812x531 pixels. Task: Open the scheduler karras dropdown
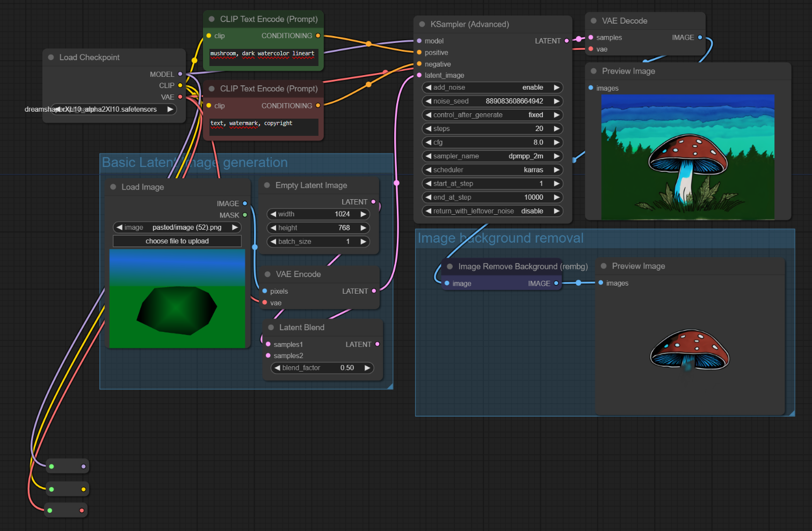492,170
